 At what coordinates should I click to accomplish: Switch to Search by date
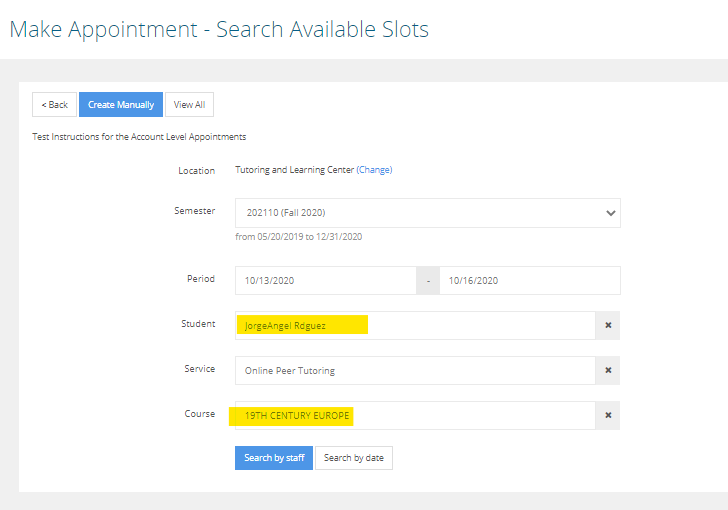click(x=354, y=458)
